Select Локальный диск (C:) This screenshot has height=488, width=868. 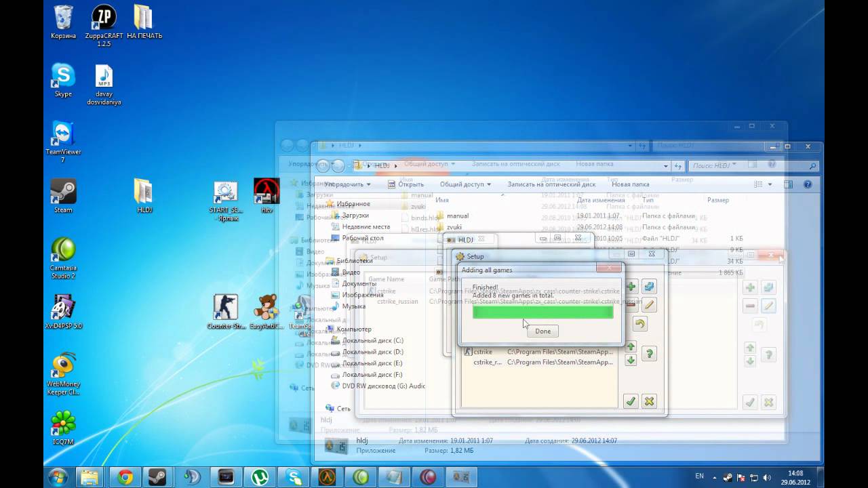(x=372, y=341)
